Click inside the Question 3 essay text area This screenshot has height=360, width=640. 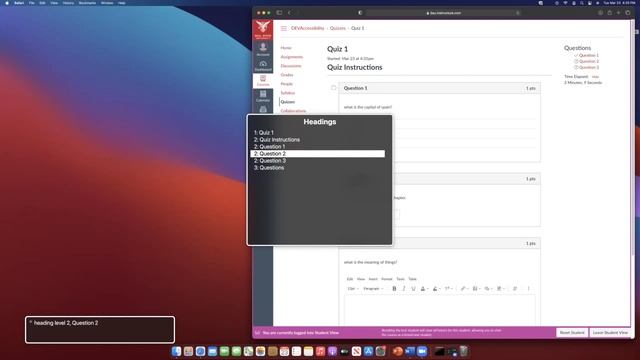coord(440,310)
